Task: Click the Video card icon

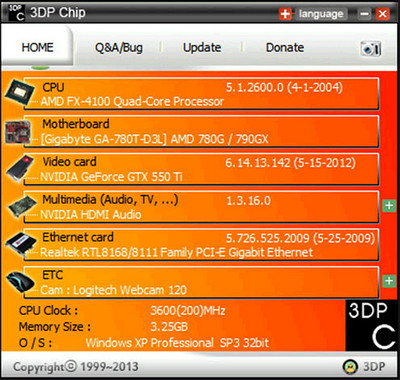Action: click(19, 168)
